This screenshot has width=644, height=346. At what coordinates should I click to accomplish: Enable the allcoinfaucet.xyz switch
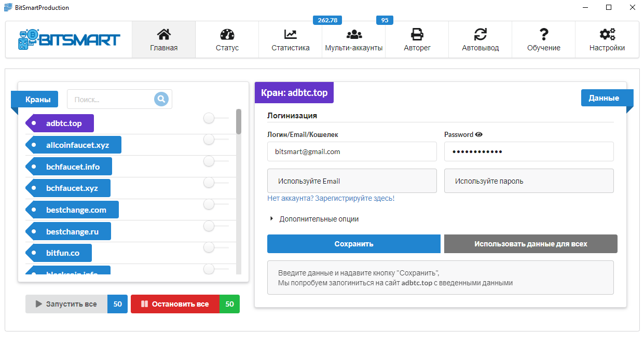click(216, 140)
